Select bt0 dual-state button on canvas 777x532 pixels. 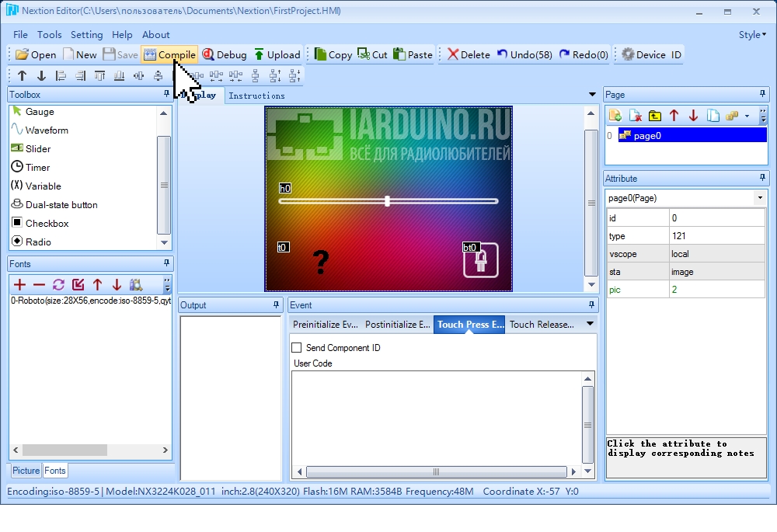click(x=481, y=260)
